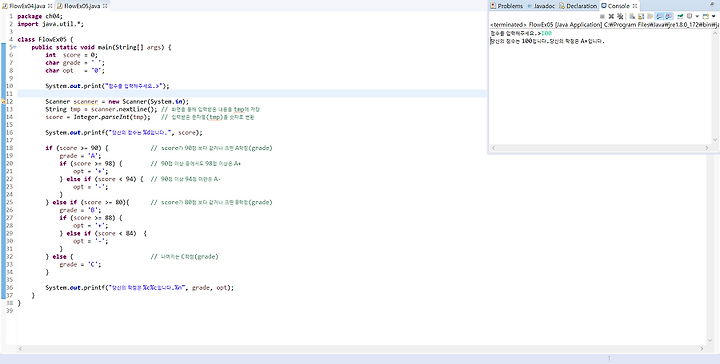Place cursor on 'package ch04;' line
The height and width of the screenshot is (364, 720).
(40, 16)
